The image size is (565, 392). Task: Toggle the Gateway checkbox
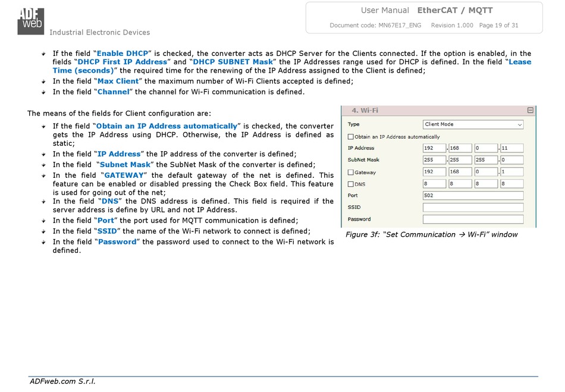[351, 173]
